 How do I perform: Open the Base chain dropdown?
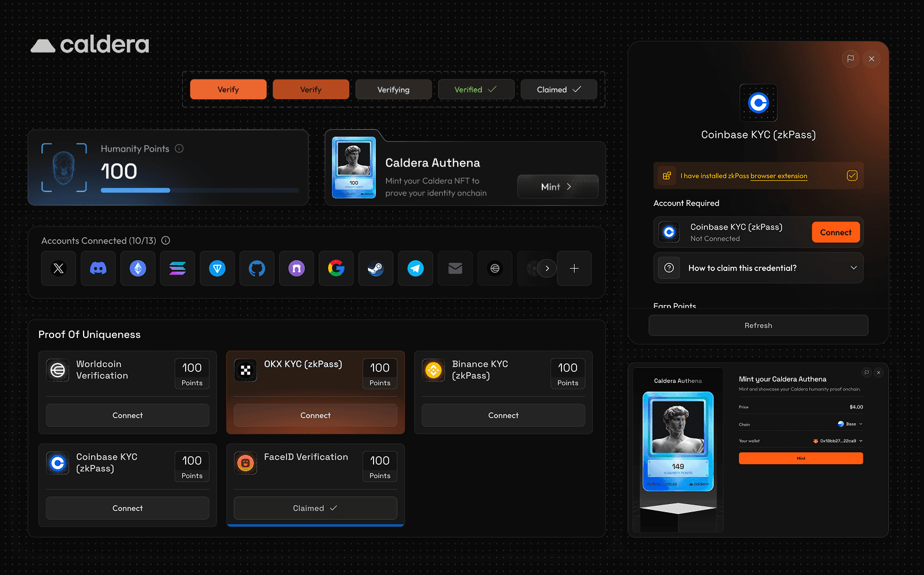point(850,424)
